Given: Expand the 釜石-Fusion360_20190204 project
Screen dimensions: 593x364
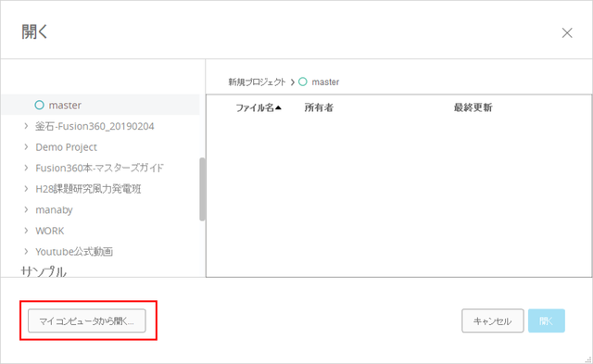Looking at the screenshot, I should [x=26, y=126].
